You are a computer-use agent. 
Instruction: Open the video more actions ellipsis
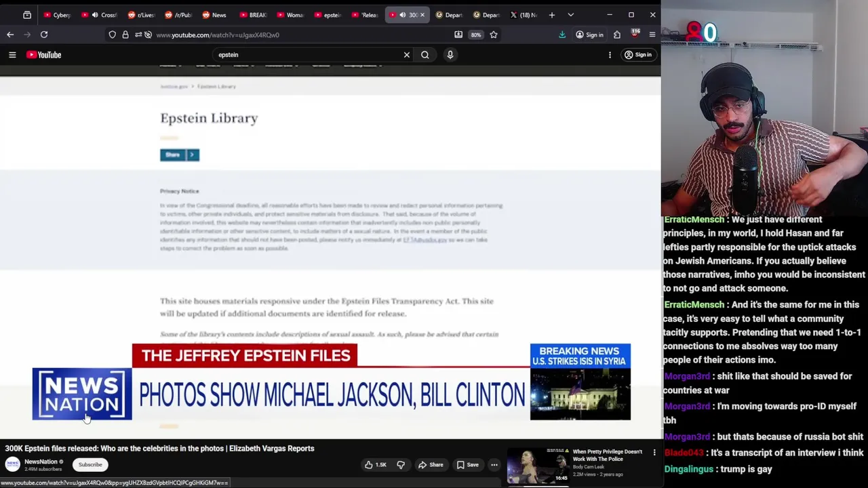494,465
